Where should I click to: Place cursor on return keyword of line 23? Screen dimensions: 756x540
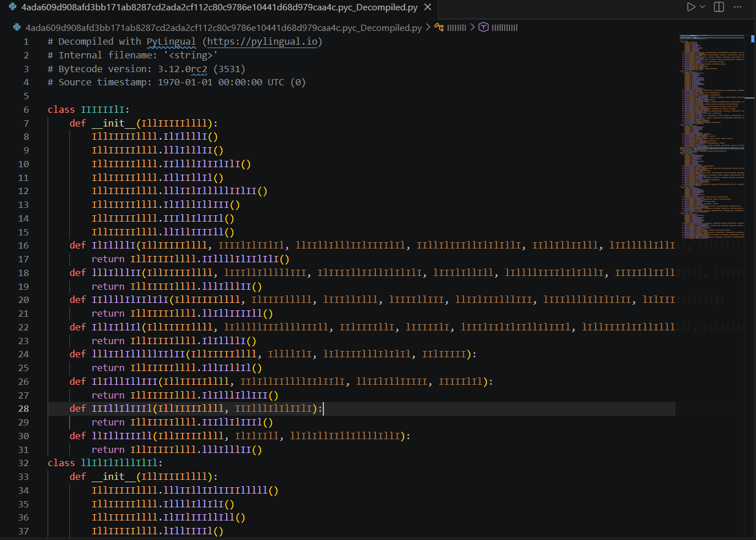[x=108, y=341]
